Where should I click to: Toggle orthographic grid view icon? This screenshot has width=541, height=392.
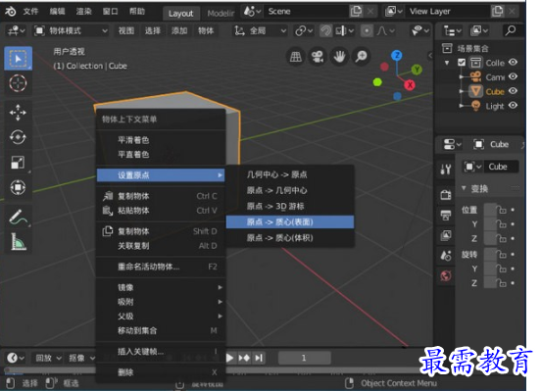[296, 57]
